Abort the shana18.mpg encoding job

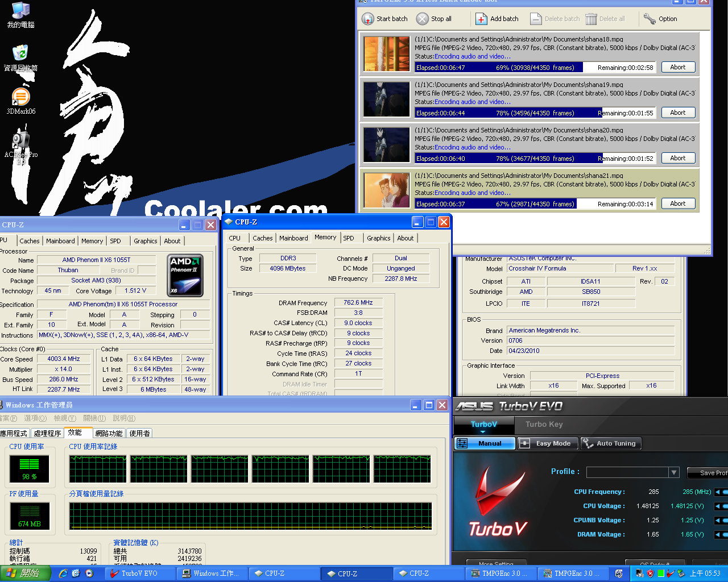677,67
